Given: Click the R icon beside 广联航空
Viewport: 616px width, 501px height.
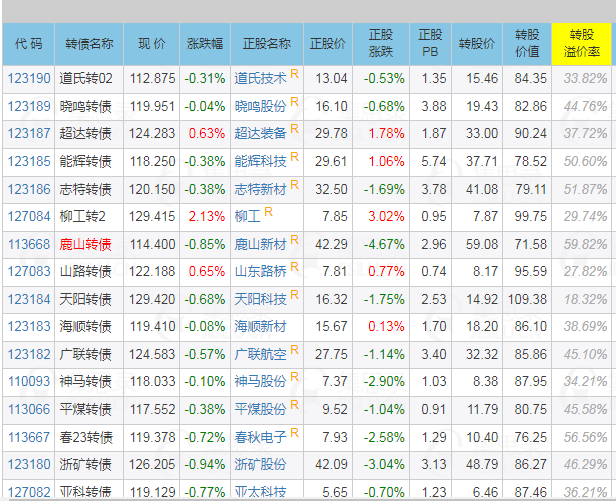Looking at the screenshot, I should [x=294, y=349].
